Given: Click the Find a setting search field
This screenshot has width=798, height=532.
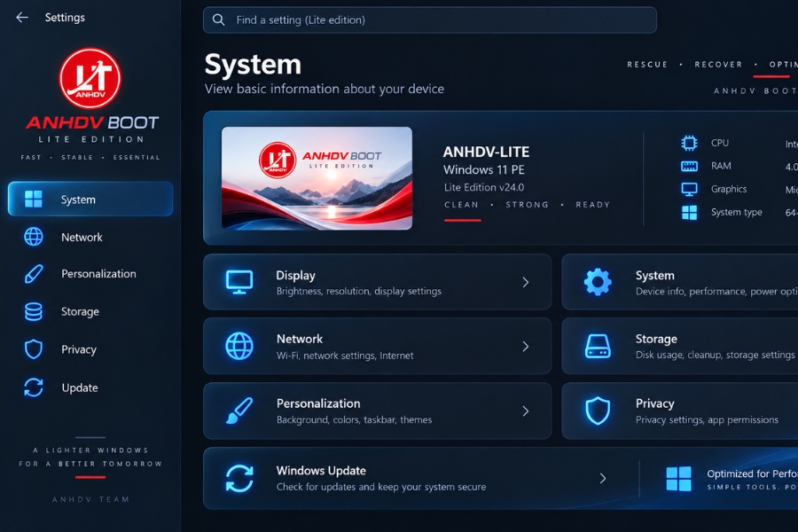Looking at the screenshot, I should coord(429,20).
